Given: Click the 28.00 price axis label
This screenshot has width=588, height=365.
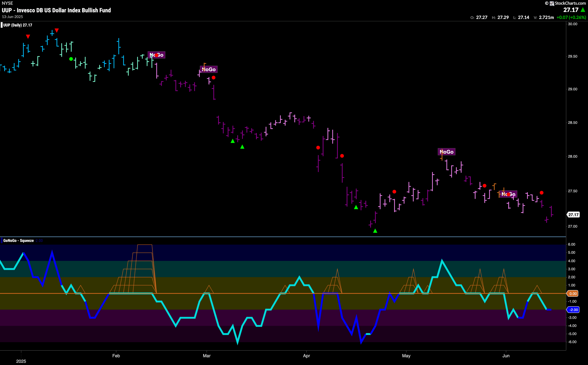Looking at the screenshot, I should tap(573, 156).
